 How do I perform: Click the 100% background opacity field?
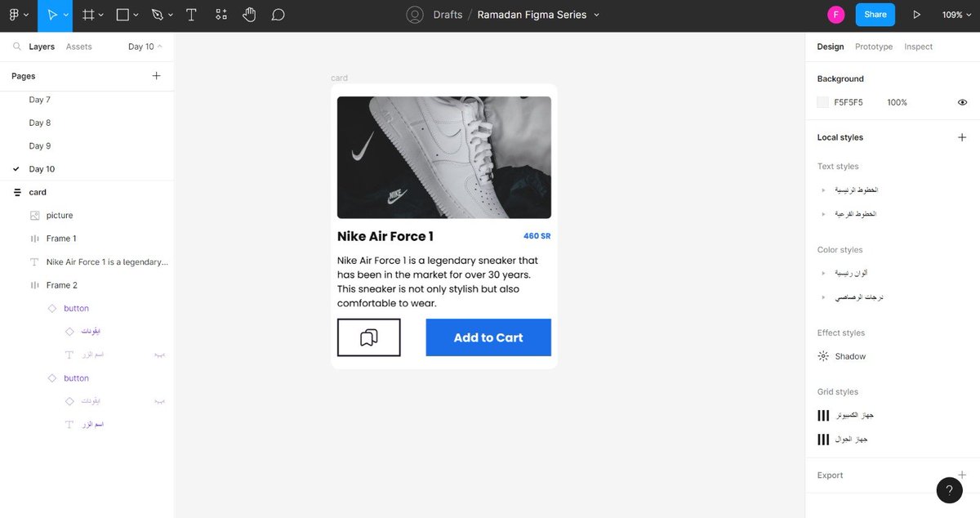click(898, 102)
